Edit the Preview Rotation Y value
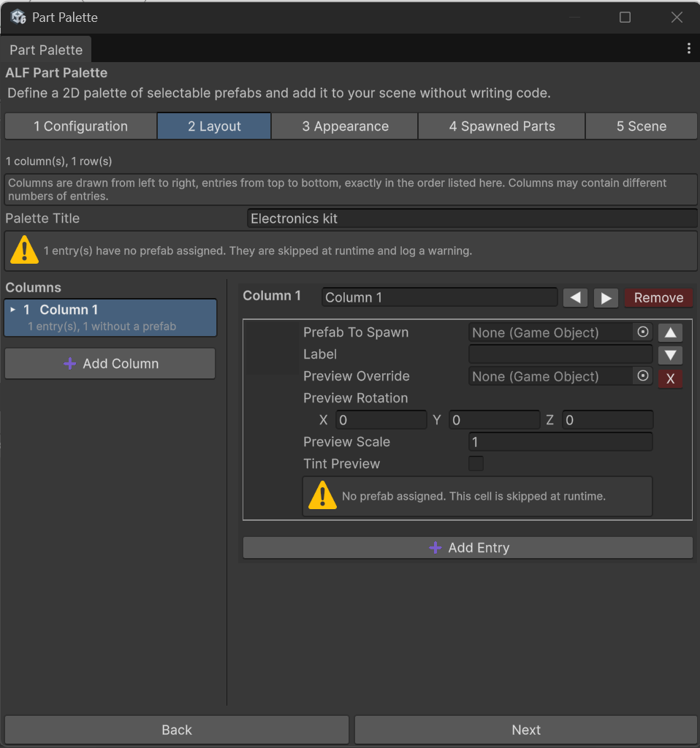The image size is (700, 748). pos(495,420)
